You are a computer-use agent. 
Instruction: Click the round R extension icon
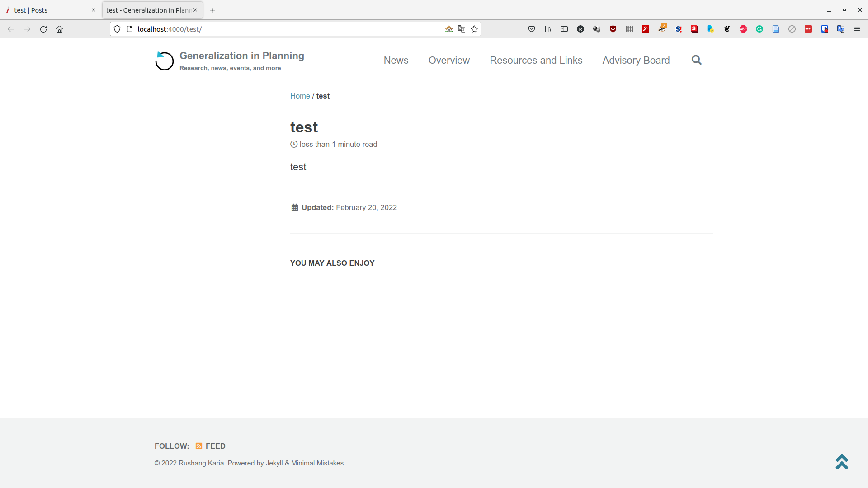click(580, 29)
